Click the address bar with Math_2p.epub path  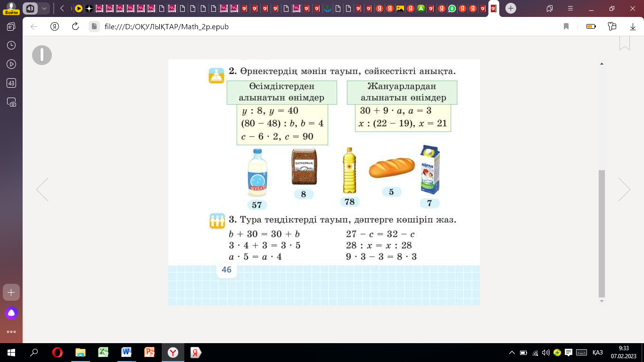pos(166,27)
